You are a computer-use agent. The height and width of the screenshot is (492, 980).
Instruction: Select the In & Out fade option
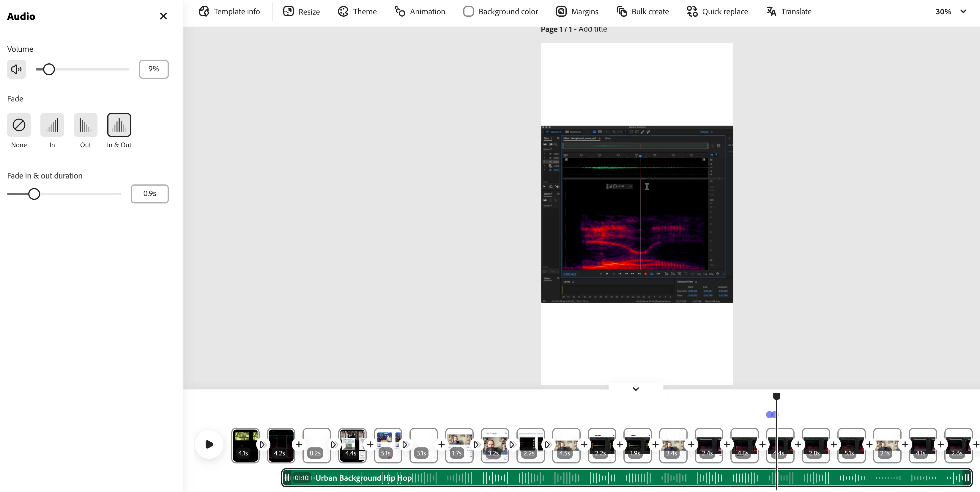119,125
